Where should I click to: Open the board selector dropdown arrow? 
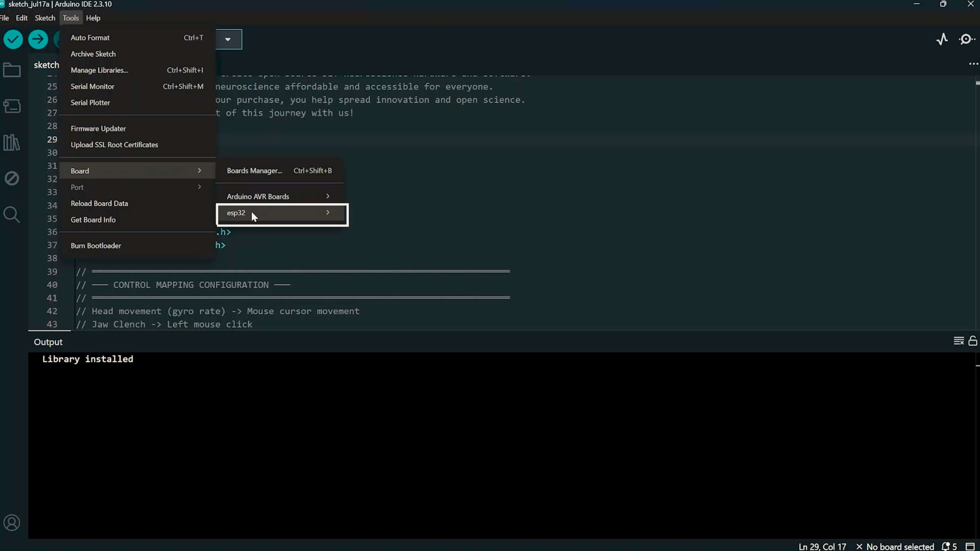[228, 40]
